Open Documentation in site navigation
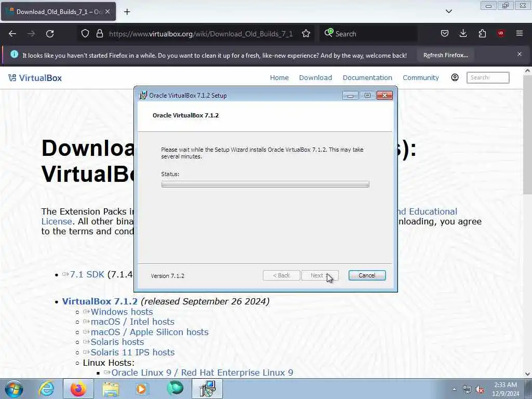The height and width of the screenshot is (399, 532). [367, 78]
